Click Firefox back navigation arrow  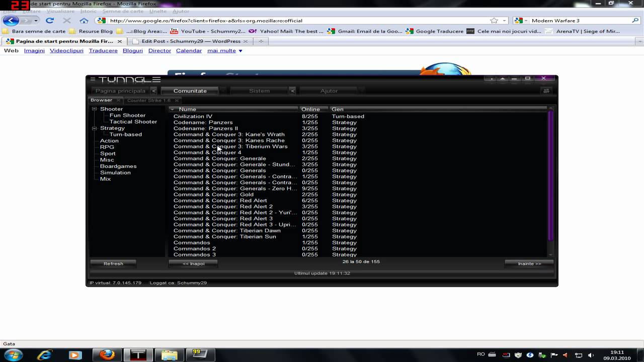(11, 21)
